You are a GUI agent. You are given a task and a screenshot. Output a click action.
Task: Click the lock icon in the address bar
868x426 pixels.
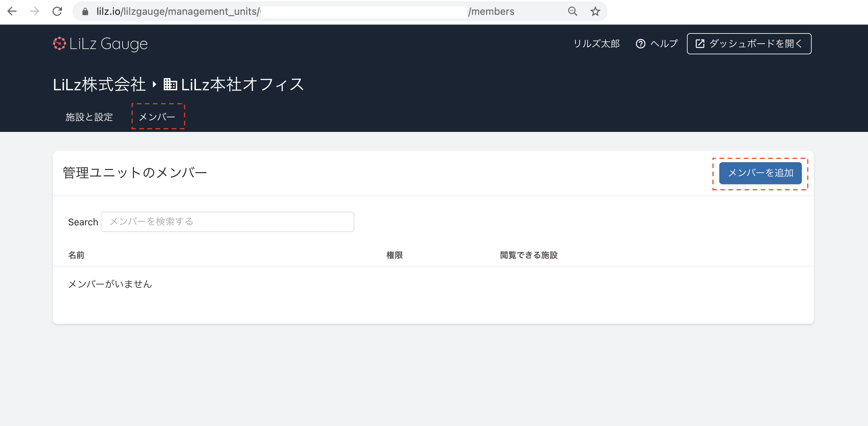85,12
